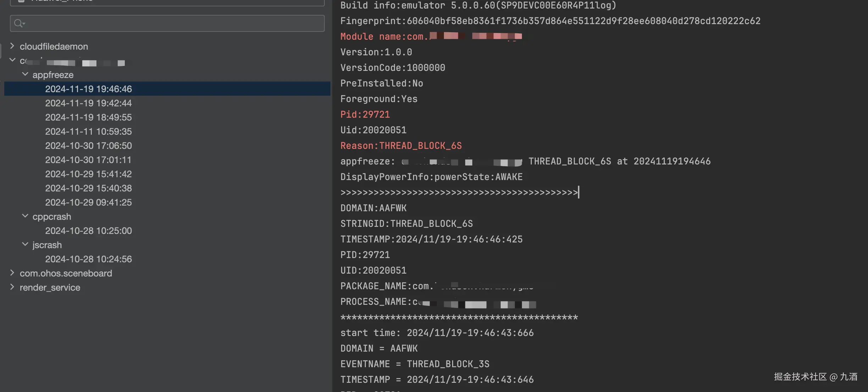Image resolution: width=868 pixels, height=392 pixels.
Task: Open log entry 2024-10-30 17:06:50
Action: (x=88, y=146)
